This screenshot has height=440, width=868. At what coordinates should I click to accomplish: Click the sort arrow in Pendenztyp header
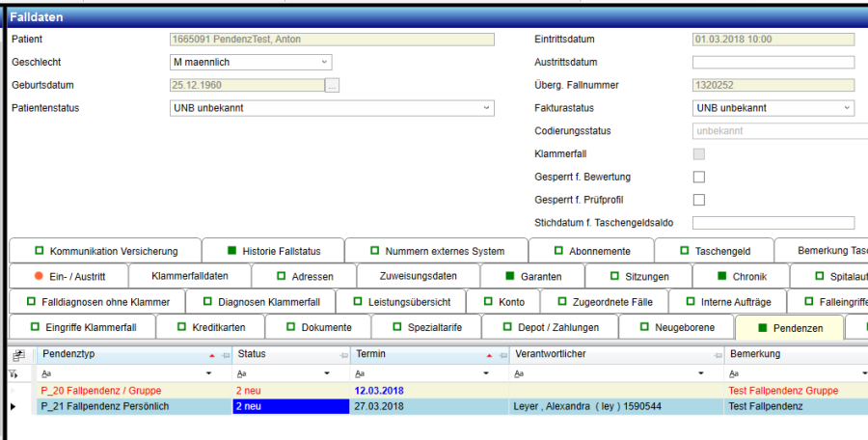click(211, 355)
